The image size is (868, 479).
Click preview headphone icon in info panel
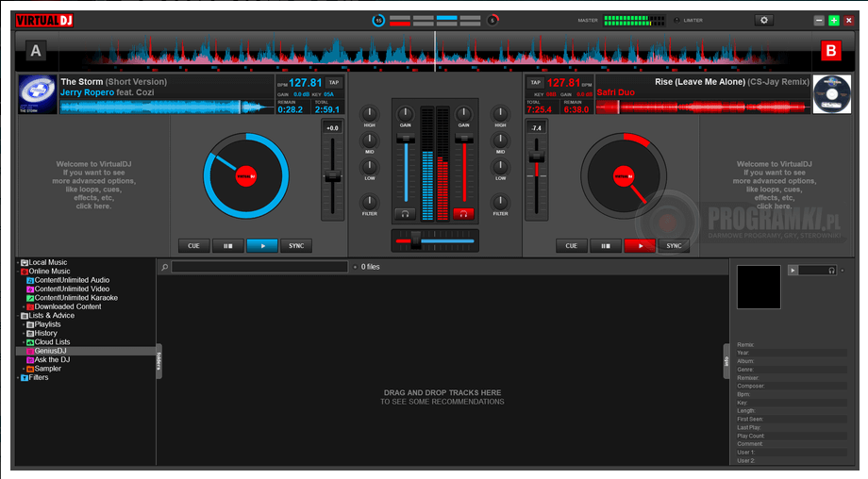(x=831, y=271)
